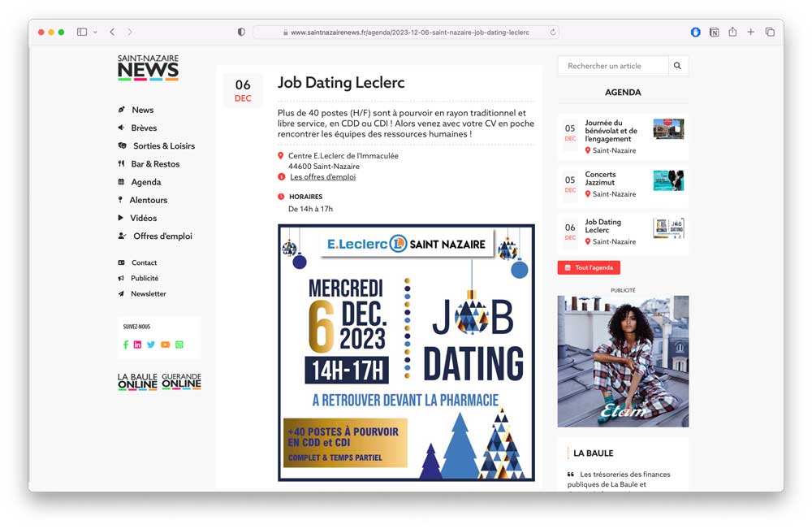
Task: Click the Job Dating Leclerc agenda thumbnail
Action: point(668,228)
